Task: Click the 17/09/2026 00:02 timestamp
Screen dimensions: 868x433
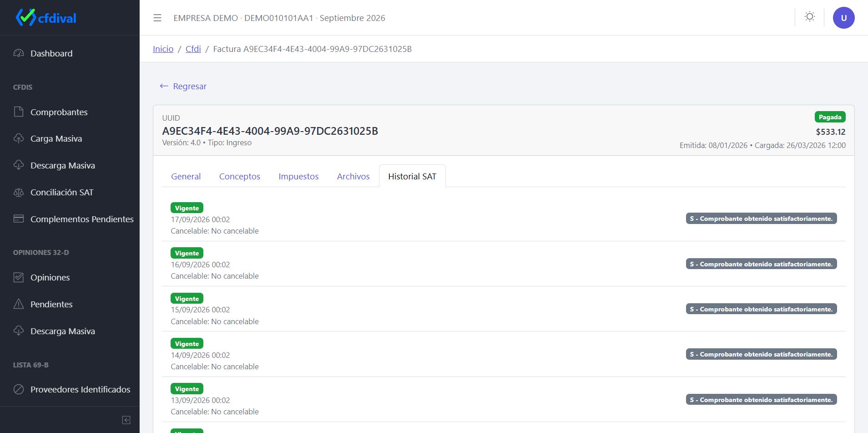Action: click(200, 219)
